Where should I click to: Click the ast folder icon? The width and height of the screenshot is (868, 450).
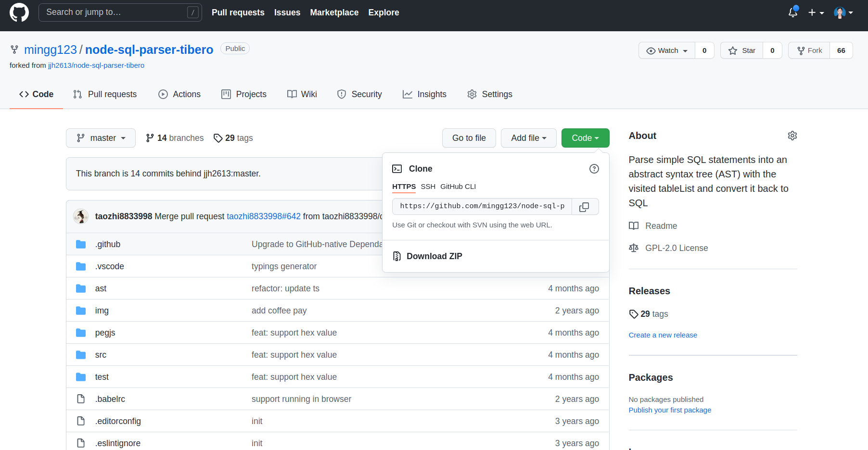tap(81, 288)
